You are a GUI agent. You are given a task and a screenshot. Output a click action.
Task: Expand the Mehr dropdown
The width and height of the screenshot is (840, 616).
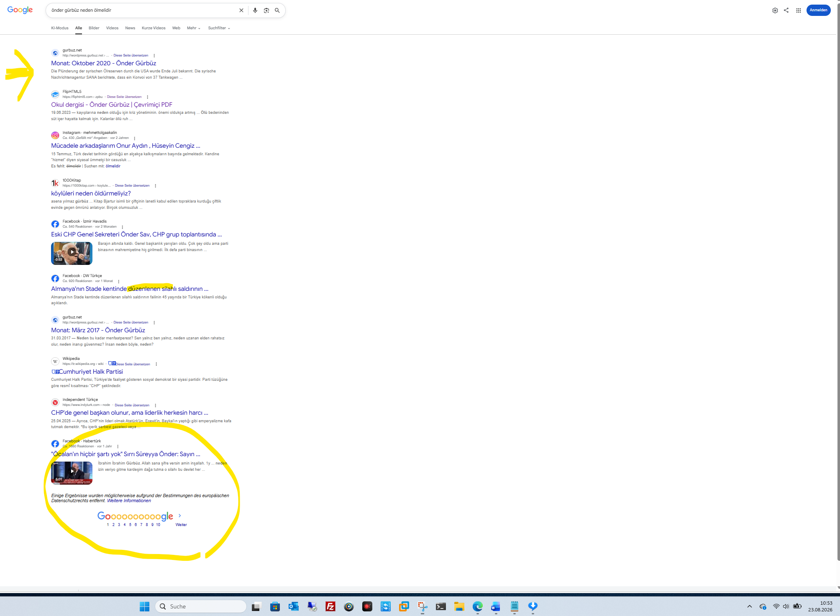pyautogui.click(x=194, y=28)
